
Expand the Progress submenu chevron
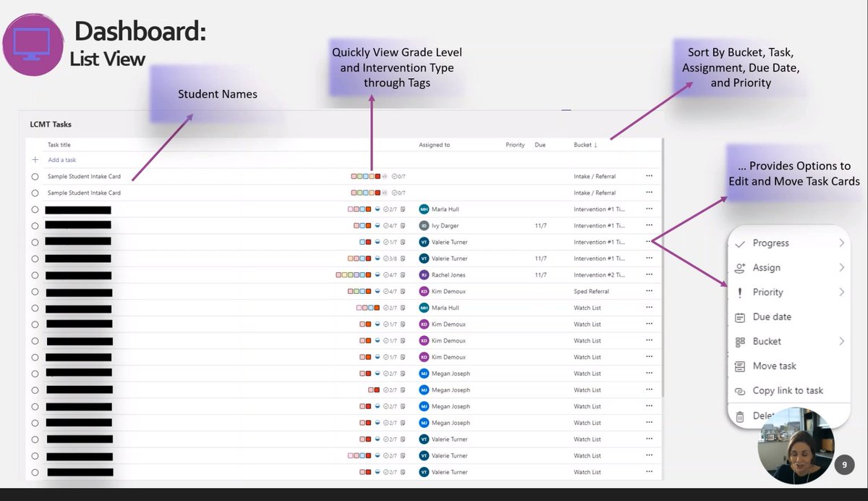(x=841, y=243)
